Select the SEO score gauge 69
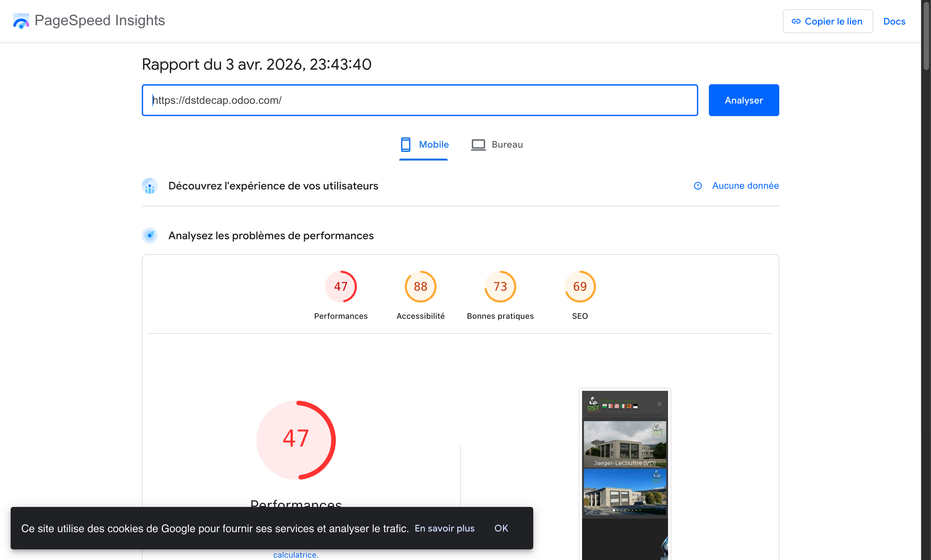 [x=580, y=286]
